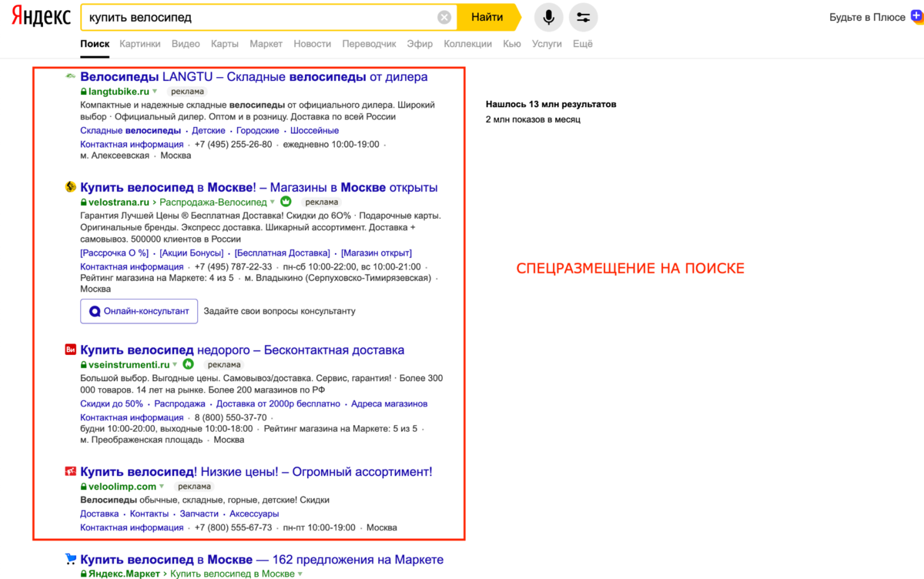
Task: Click the microphone voice search icon
Action: pos(548,18)
